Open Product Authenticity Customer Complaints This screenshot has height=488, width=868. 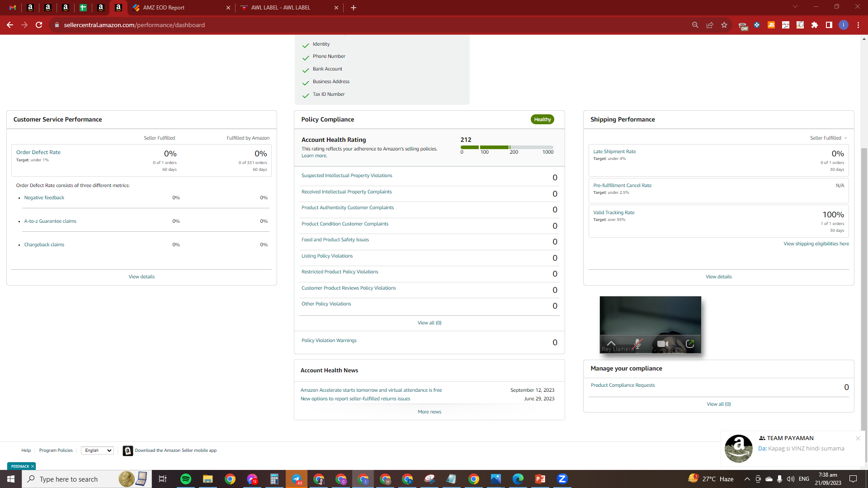pyautogui.click(x=348, y=208)
